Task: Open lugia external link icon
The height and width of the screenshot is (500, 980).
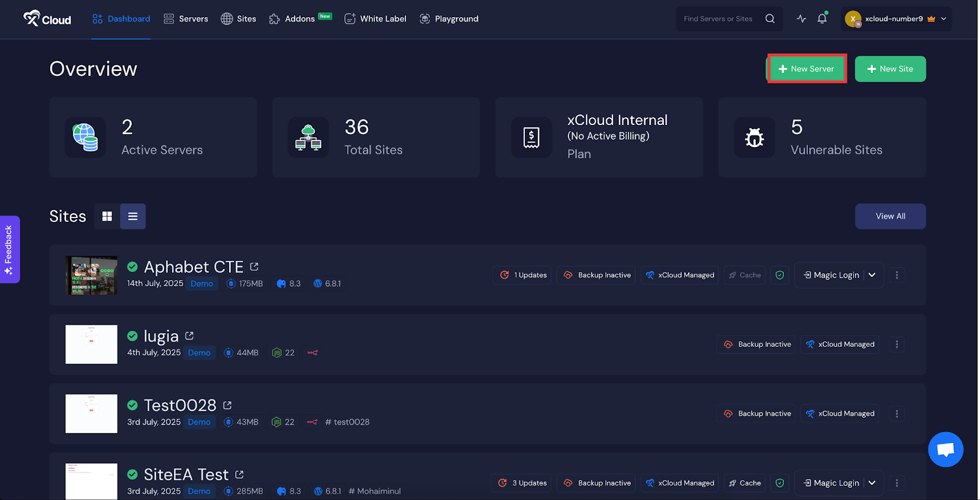Action: tap(189, 336)
